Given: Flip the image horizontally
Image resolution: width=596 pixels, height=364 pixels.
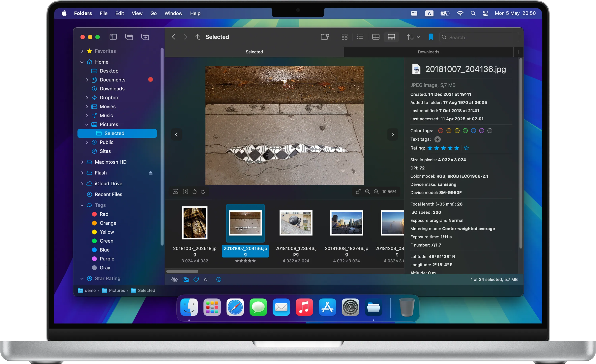Looking at the screenshot, I should pyautogui.click(x=176, y=192).
